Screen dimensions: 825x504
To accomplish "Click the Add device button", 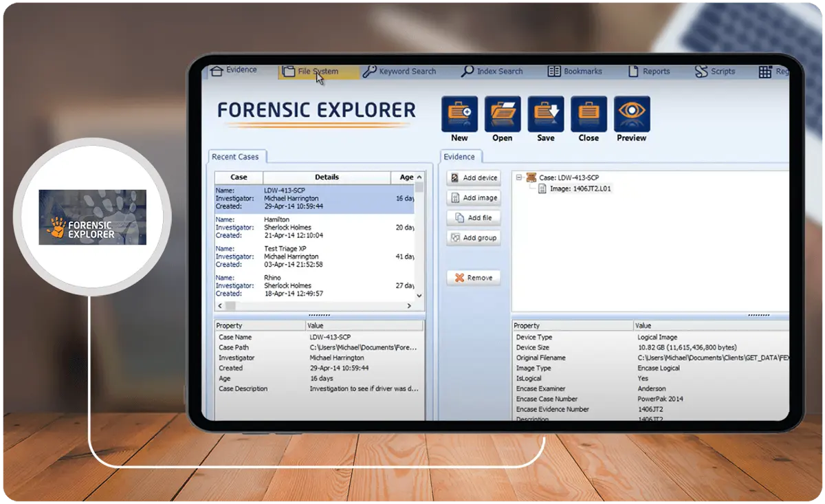I will click(474, 178).
